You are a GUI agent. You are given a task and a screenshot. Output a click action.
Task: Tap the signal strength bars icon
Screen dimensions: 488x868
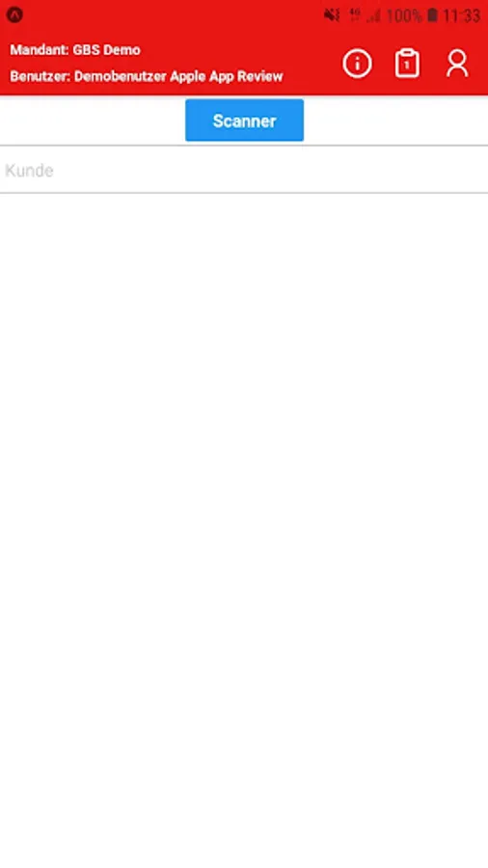(373, 15)
